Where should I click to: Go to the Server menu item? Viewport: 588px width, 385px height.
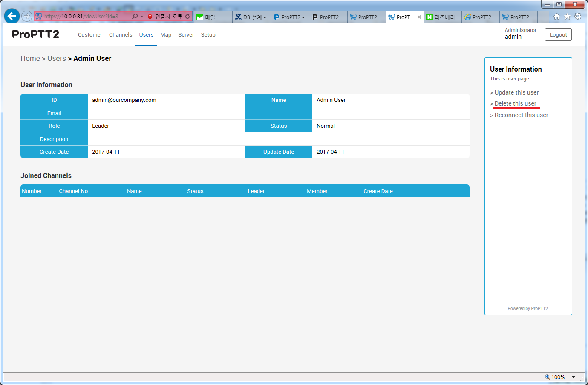186,35
